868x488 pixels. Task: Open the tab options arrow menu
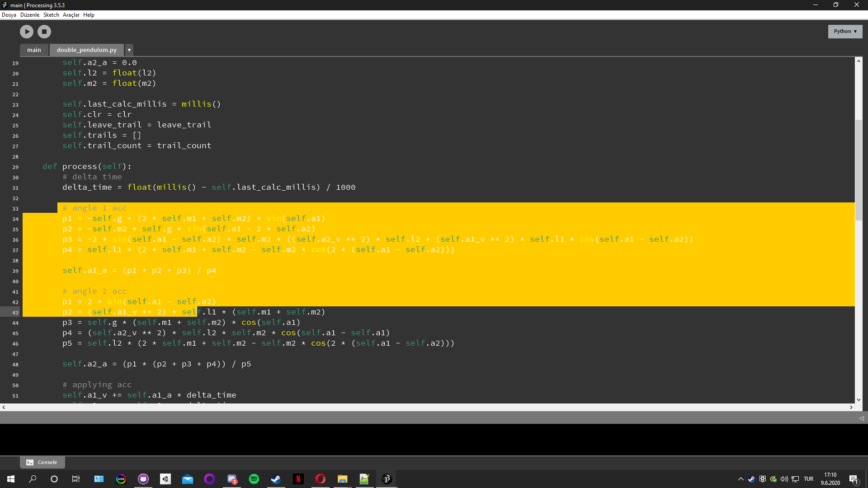[129, 50]
